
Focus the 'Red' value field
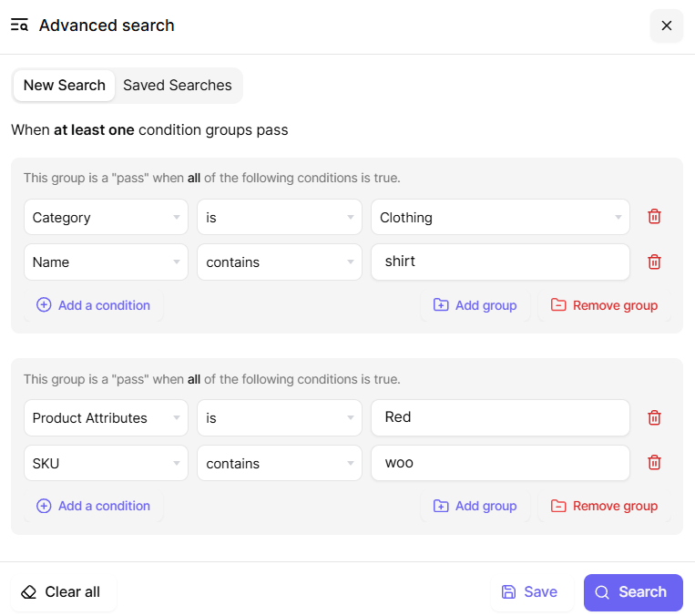pyautogui.click(x=500, y=417)
